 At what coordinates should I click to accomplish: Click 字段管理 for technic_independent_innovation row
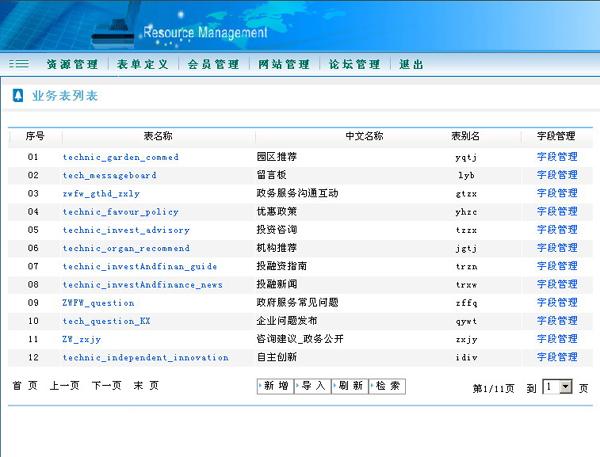tap(557, 357)
